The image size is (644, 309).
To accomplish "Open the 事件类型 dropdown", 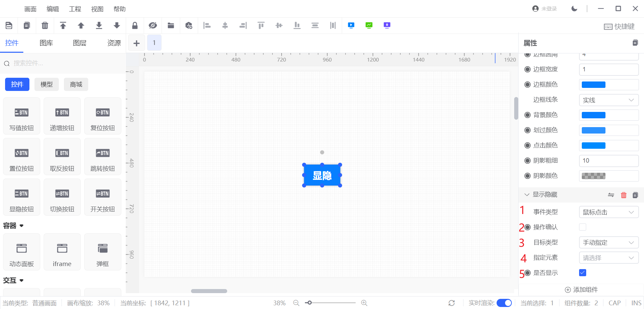I will pyautogui.click(x=609, y=212).
